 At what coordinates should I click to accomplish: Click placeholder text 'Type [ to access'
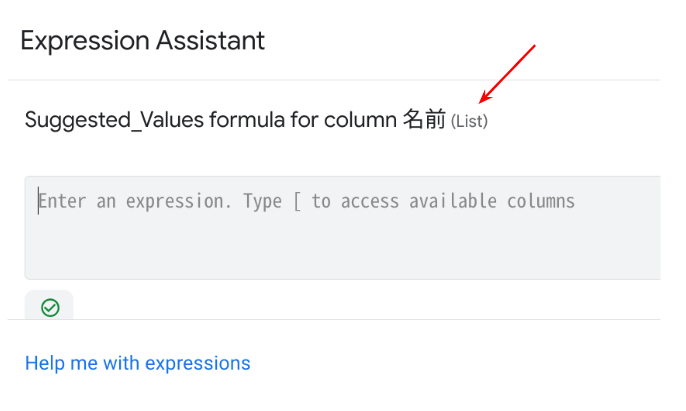click(x=321, y=201)
